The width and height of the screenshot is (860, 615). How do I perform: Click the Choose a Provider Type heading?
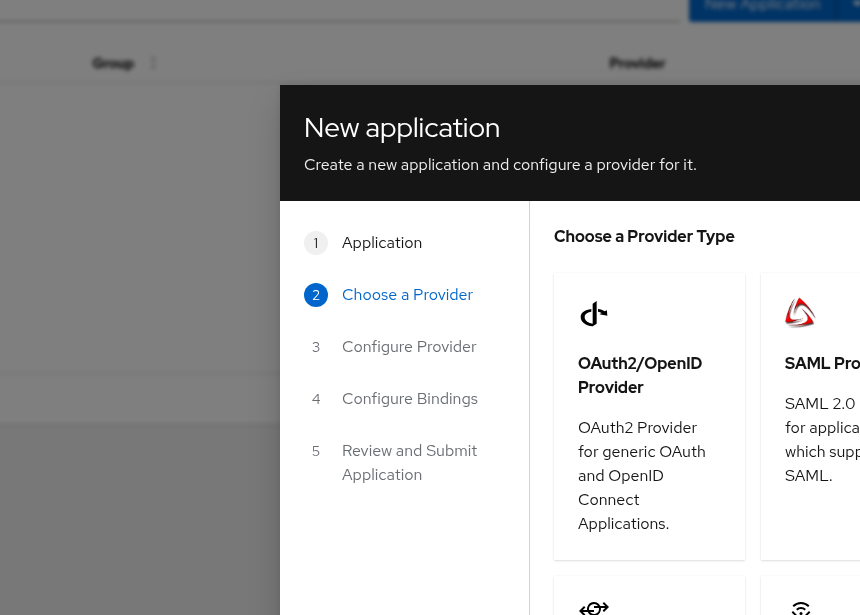pyautogui.click(x=644, y=236)
